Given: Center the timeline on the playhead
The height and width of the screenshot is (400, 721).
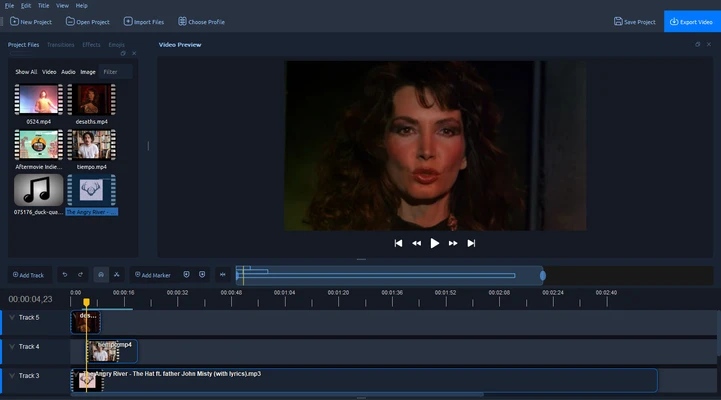Looking at the screenshot, I should (x=223, y=274).
